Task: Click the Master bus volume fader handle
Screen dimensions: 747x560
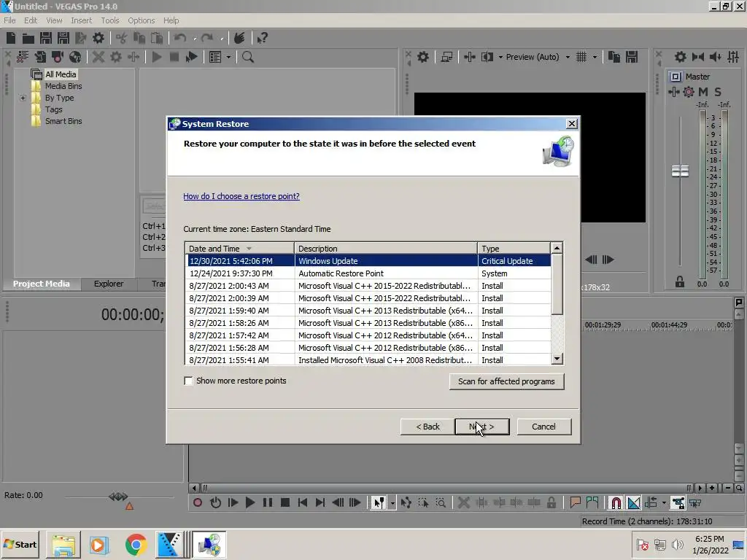Action: click(x=680, y=171)
